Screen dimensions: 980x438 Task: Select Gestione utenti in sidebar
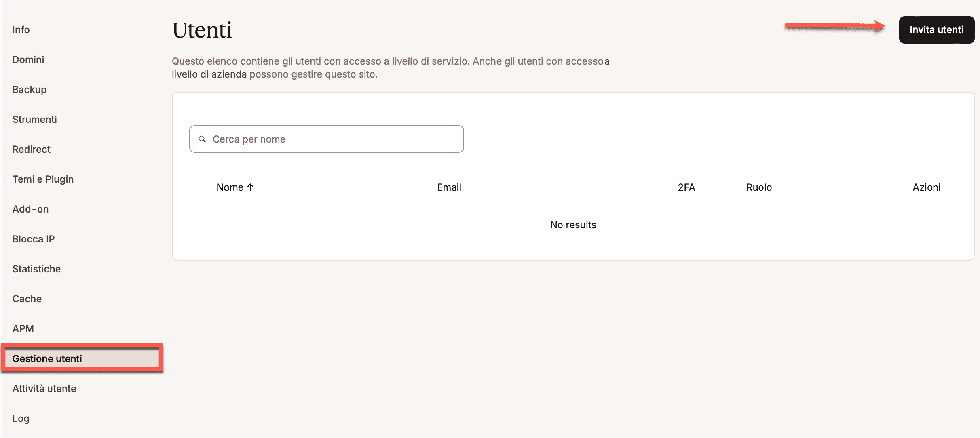coord(47,359)
